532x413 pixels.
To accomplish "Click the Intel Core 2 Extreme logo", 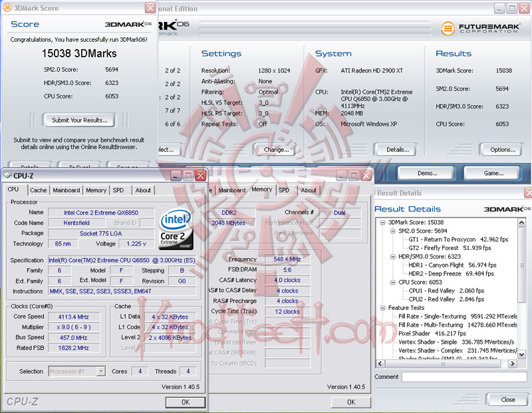I will click(176, 229).
